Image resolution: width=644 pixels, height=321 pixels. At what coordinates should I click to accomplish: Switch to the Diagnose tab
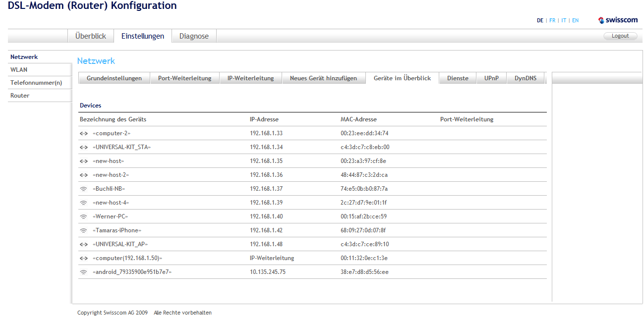(x=194, y=36)
